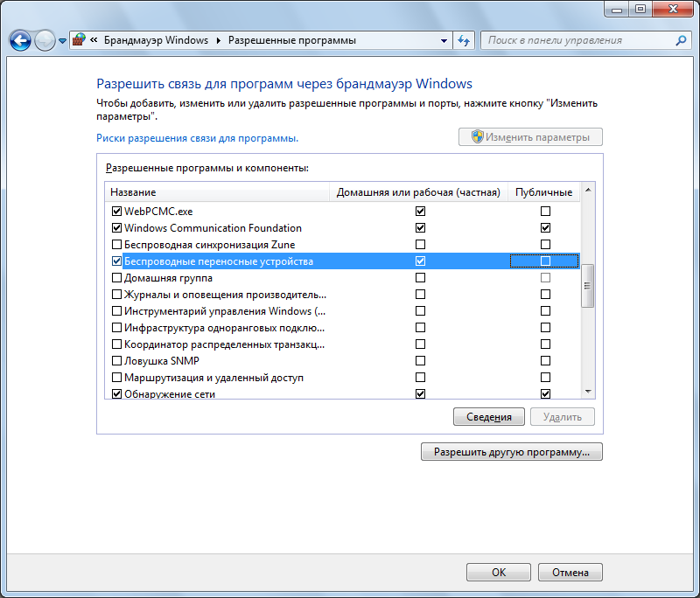Click the Forward navigation arrow
The width and height of the screenshot is (700, 598).
pyautogui.click(x=45, y=41)
